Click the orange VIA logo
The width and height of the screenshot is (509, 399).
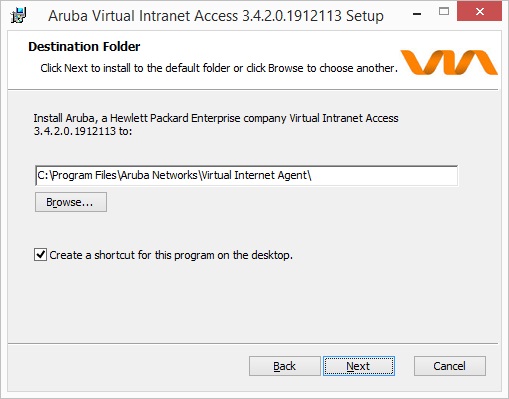point(449,62)
